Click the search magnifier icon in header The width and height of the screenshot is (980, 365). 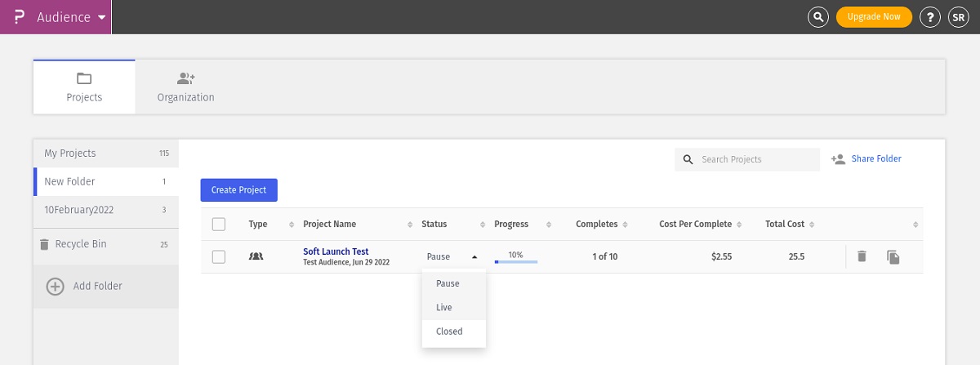817,17
